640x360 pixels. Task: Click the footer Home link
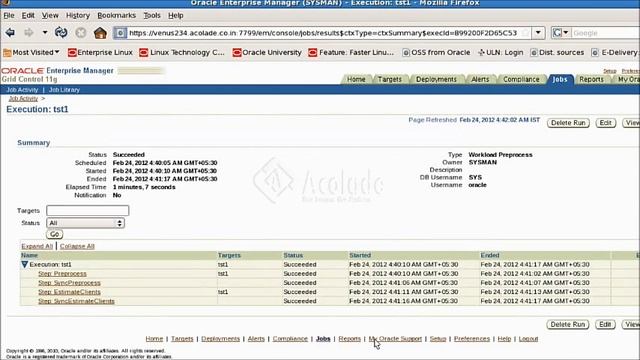point(154,339)
